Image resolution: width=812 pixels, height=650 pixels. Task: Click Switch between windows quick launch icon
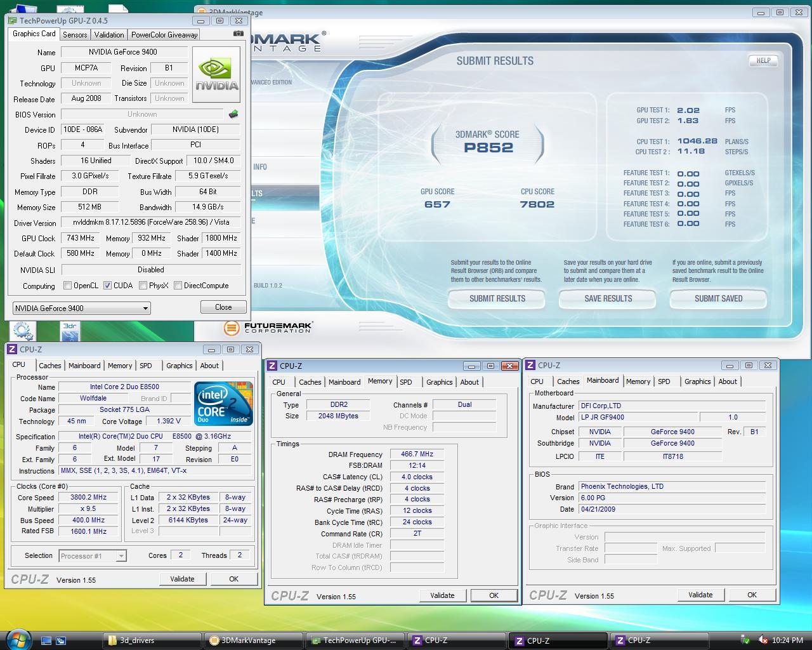(x=61, y=640)
